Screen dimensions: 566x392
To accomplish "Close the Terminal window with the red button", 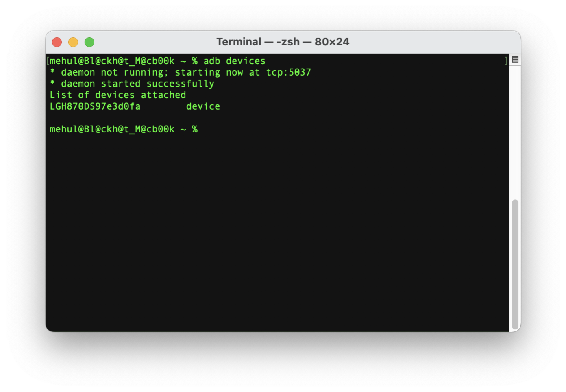I will [x=57, y=42].
